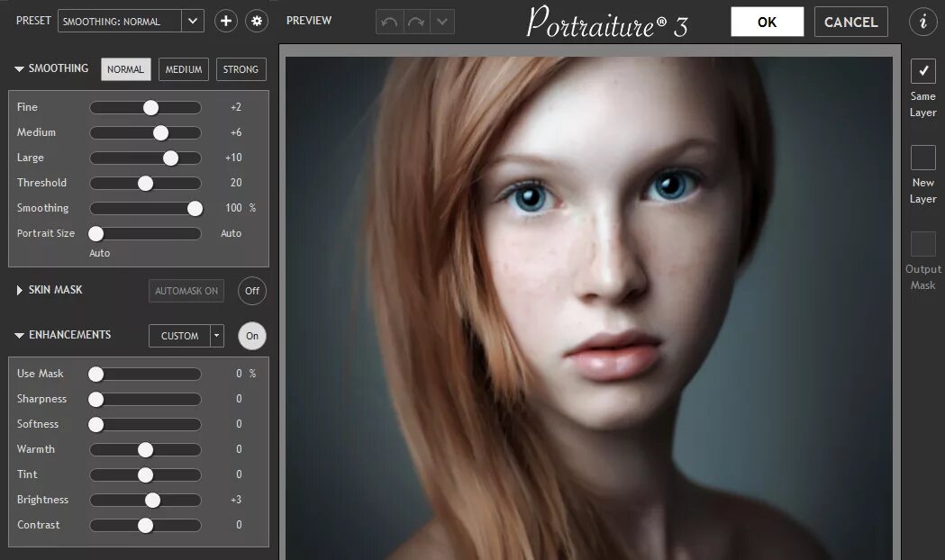Open preset settings gear icon
The image size is (945, 560).
pos(257,21)
